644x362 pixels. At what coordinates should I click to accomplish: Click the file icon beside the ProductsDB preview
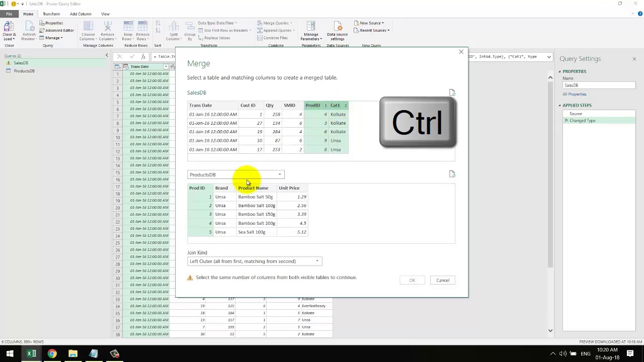point(452,174)
